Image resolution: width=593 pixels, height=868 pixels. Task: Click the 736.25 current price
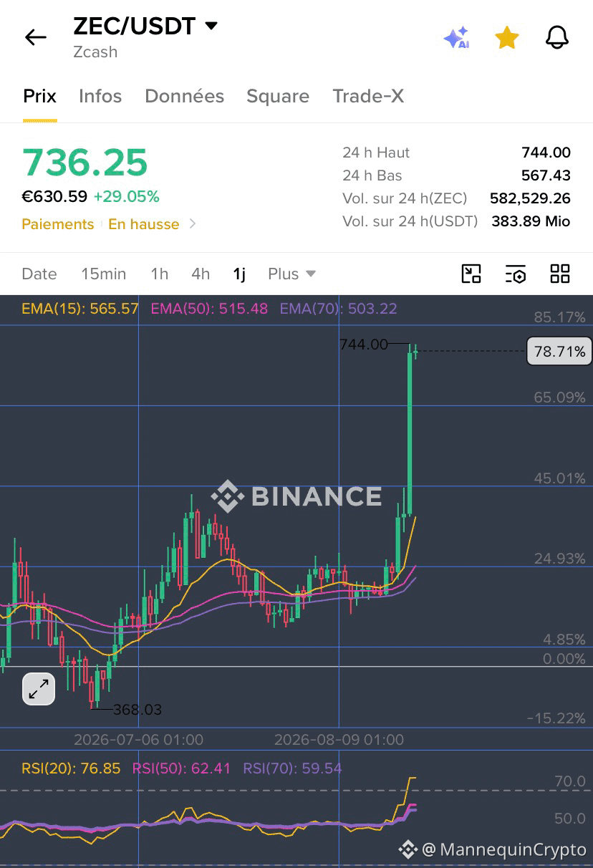coord(85,163)
